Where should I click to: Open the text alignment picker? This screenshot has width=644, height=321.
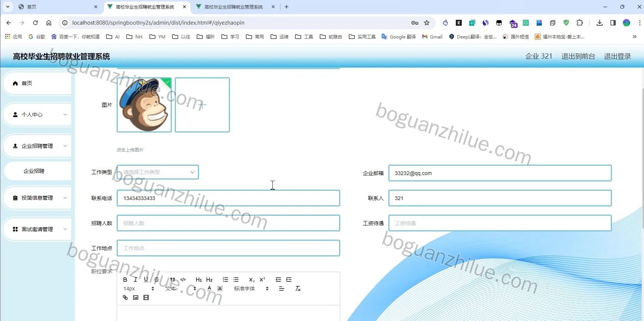click(x=282, y=289)
